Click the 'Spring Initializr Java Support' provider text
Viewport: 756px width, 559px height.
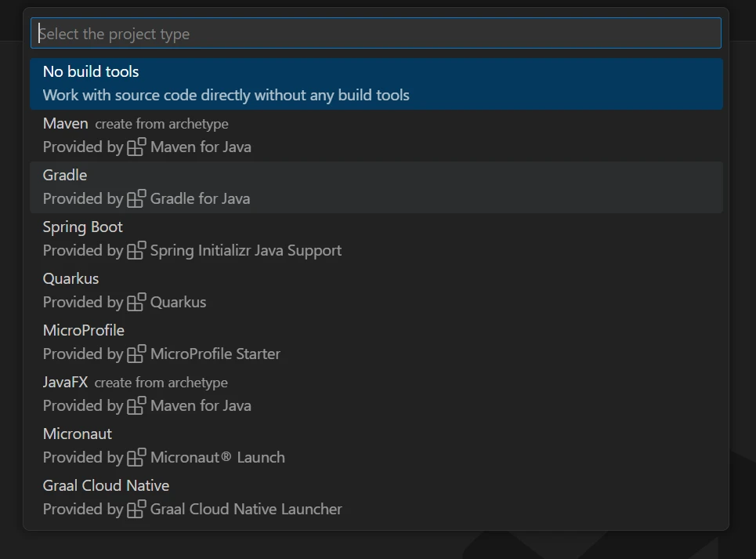click(246, 251)
